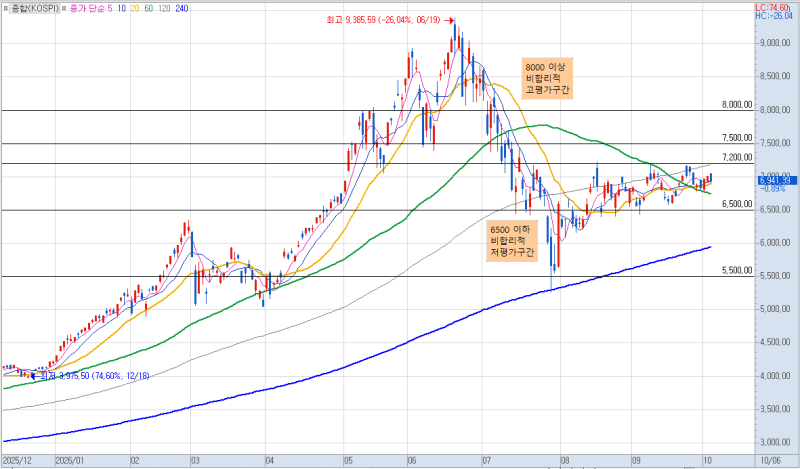Click the 08 month axis label

(565, 461)
